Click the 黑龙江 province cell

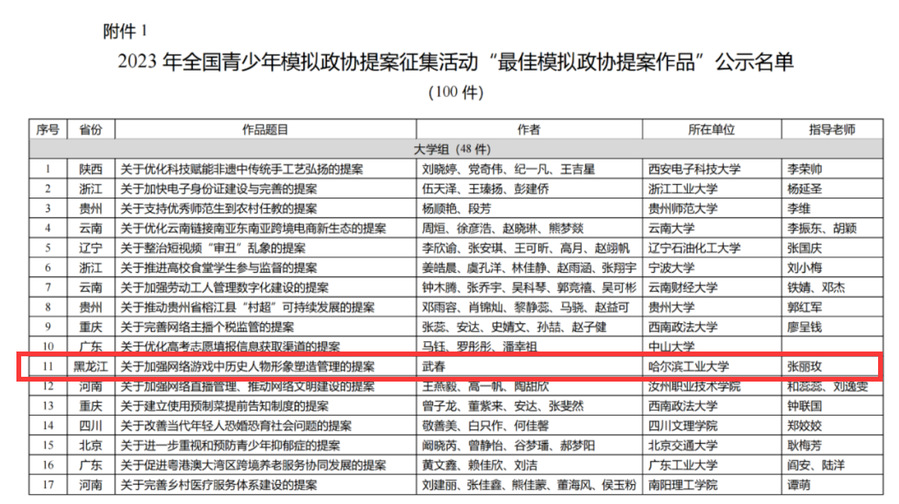coord(91,367)
